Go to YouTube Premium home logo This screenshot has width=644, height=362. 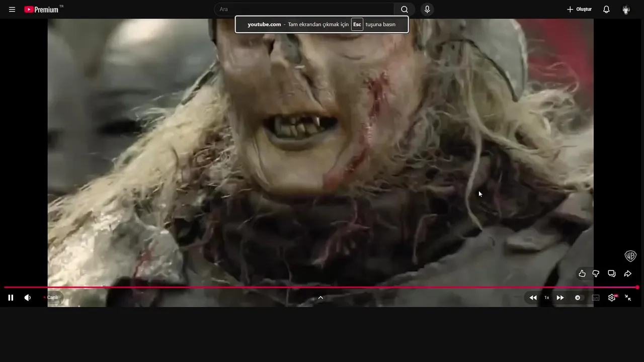click(41, 10)
